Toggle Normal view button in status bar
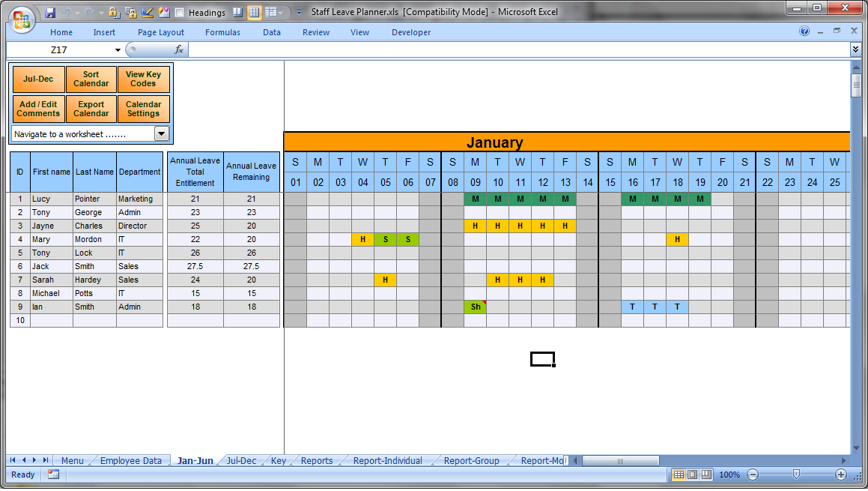This screenshot has height=491, width=868. [x=679, y=475]
